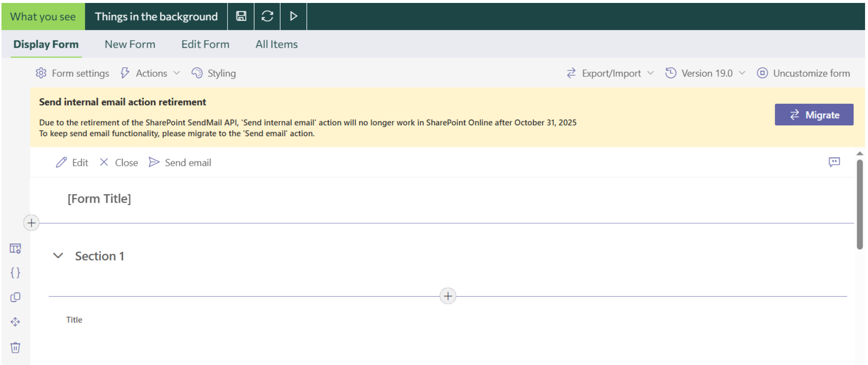
Task: Open Form settings
Action: 72,73
